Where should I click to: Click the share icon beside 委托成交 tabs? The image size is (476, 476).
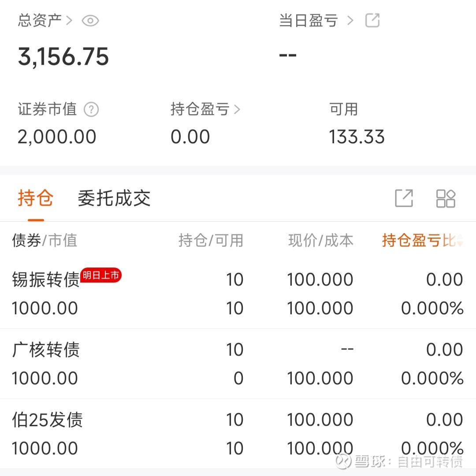click(404, 198)
